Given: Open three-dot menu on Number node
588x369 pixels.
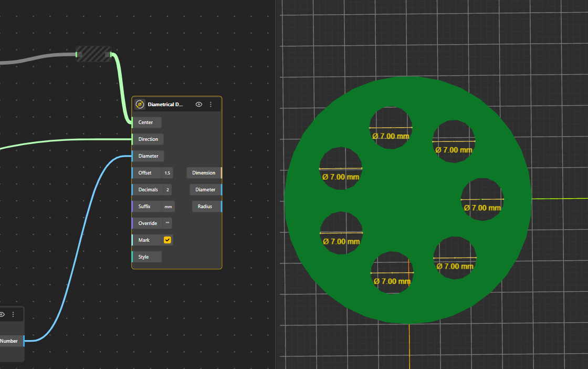Looking at the screenshot, I should tap(13, 314).
